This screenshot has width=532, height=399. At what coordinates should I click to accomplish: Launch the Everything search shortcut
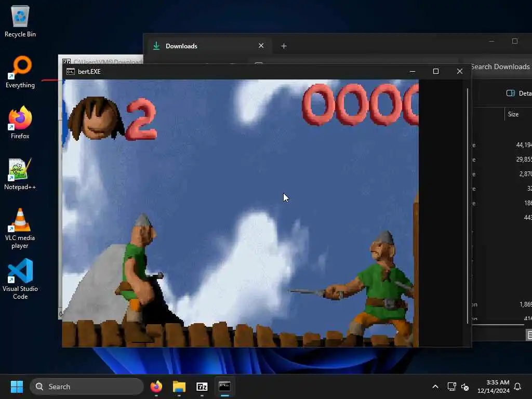pos(20,72)
